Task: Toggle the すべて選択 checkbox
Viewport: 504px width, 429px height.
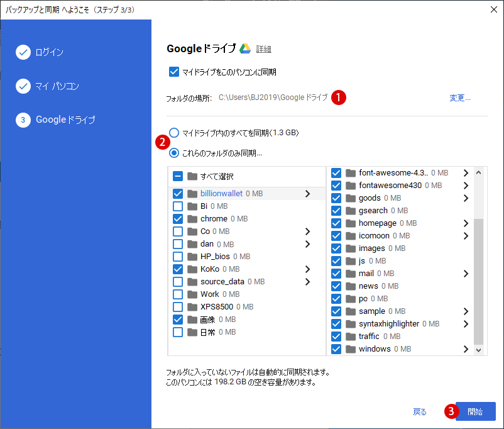Action: click(x=178, y=176)
